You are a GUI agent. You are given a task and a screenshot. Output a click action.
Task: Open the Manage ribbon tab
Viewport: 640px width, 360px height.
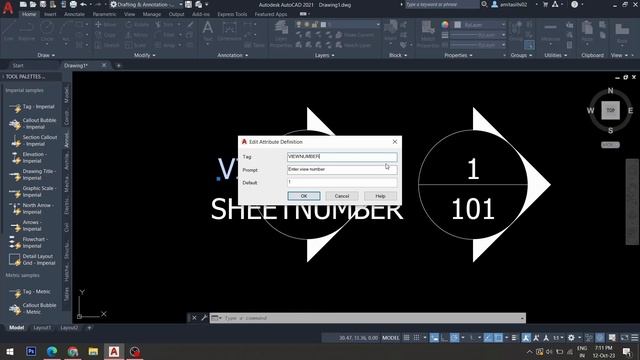(152, 14)
